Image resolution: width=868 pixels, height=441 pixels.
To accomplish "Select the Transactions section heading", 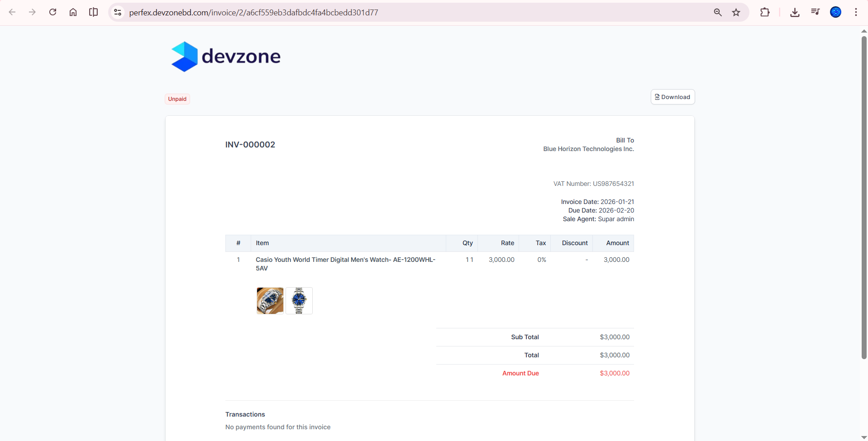I will [x=245, y=414].
